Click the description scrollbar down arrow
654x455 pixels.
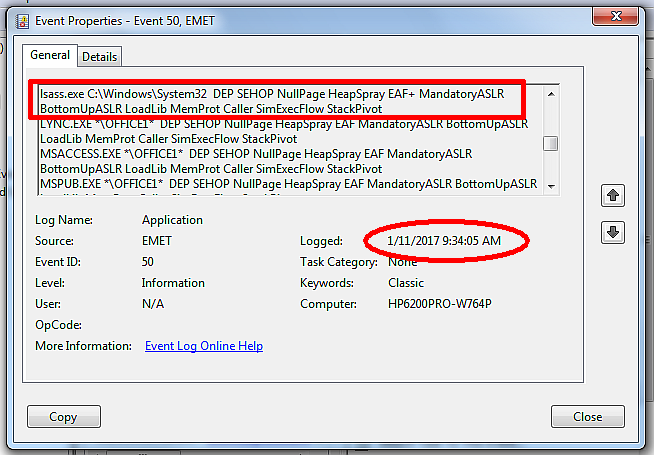coord(551,186)
